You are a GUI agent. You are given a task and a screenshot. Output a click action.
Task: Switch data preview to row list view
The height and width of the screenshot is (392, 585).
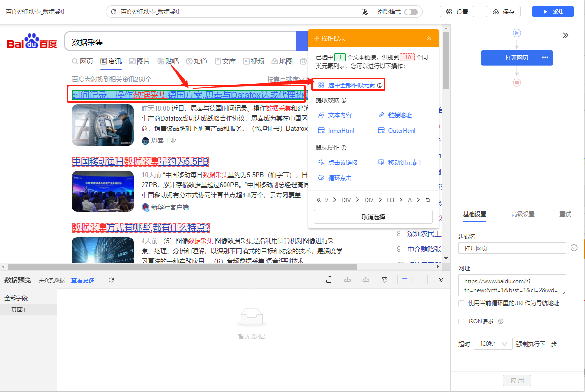pos(405,280)
